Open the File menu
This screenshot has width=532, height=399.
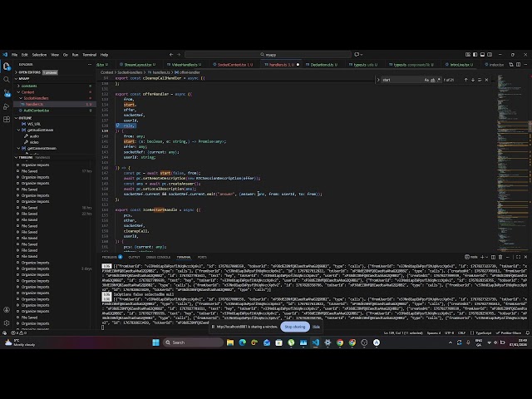pos(15,55)
